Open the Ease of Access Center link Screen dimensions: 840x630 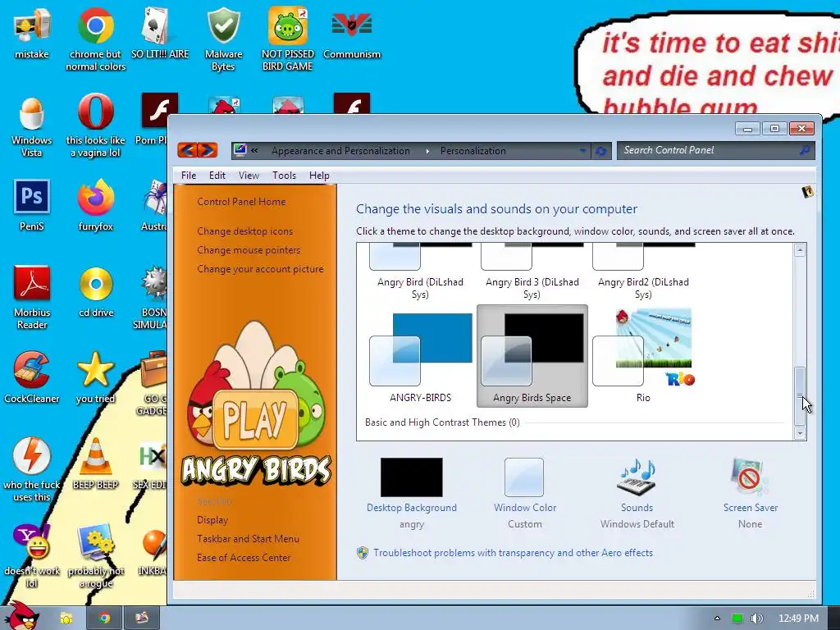point(244,557)
